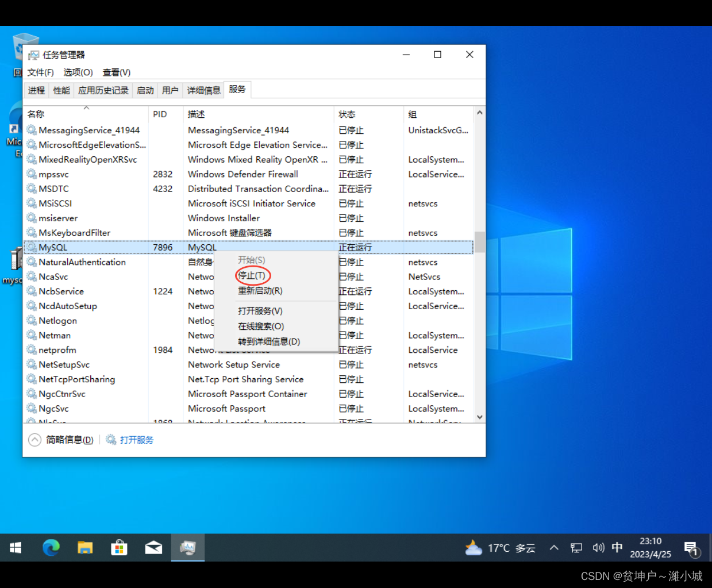
Task: Select the MSiSCSI service row
Action: click(249, 203)
